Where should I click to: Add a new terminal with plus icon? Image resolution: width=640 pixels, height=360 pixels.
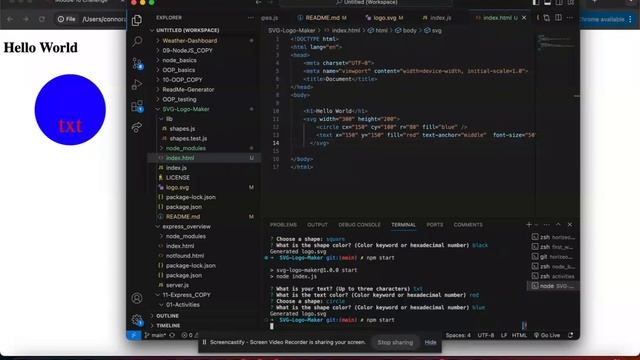tap(529, 224)
